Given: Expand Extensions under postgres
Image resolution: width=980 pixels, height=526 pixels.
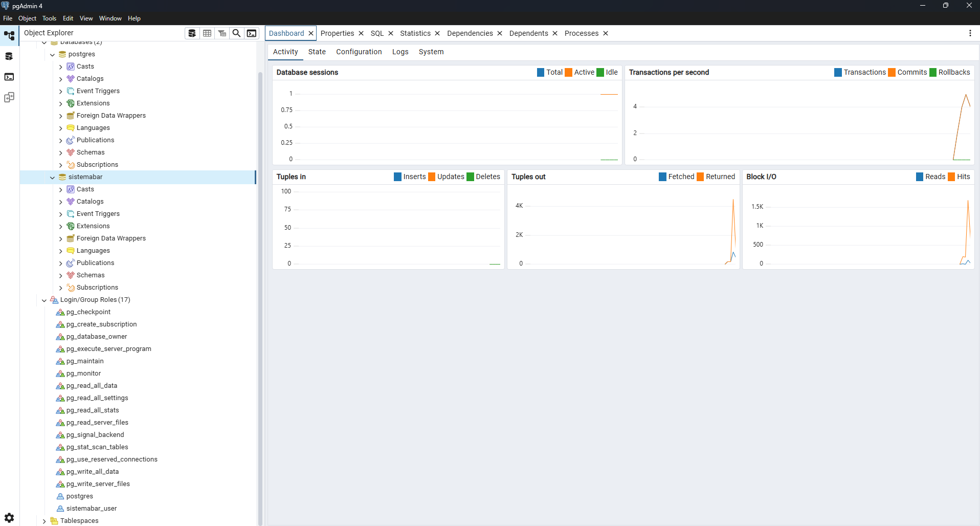Looking at the screenshot, I should 60,103.
